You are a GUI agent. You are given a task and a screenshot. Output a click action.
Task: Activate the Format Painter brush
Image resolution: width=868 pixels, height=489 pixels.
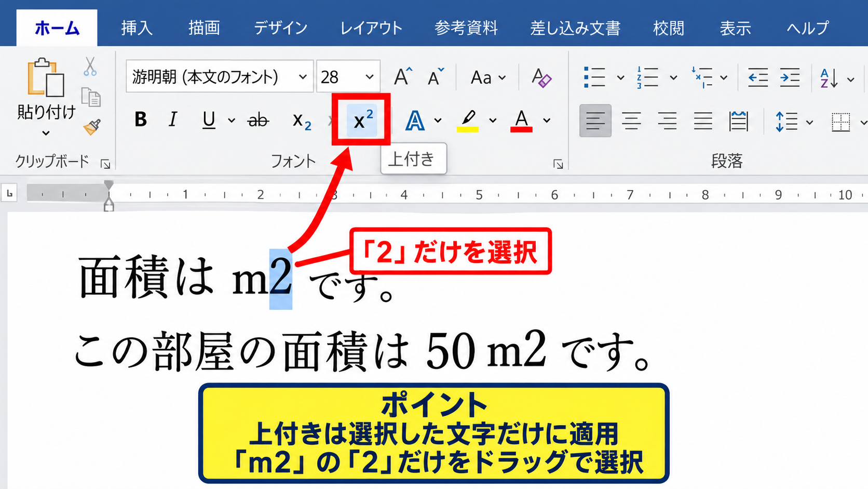point(91,127)
